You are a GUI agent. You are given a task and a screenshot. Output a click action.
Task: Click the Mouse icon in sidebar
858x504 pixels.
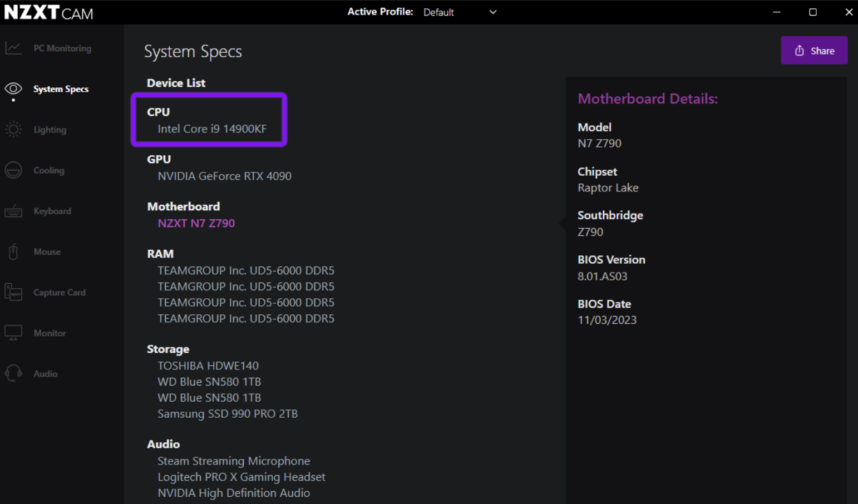tap(13, 252)
